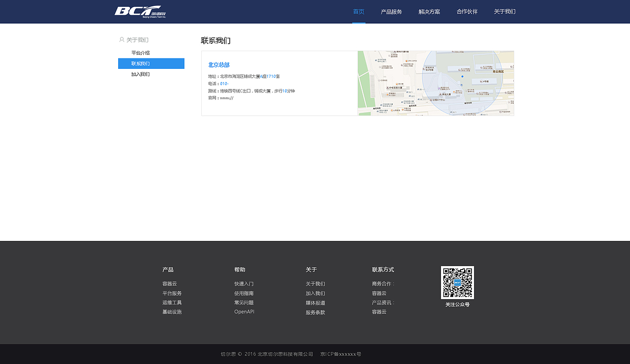Screen dimensions: 630x364
Task: Select 平台介绍 in the sidebar
Action: click(x=141, y=53)
